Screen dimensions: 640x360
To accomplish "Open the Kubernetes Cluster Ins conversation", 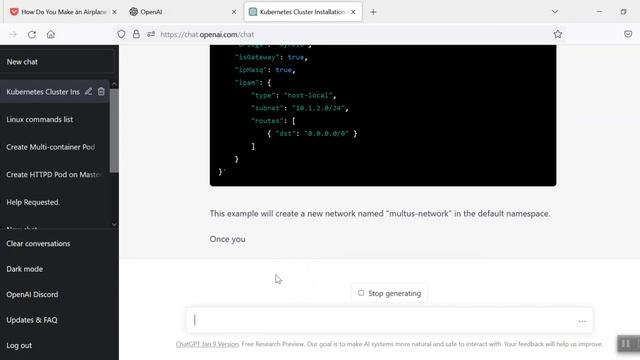I will (x=43, y=92).
